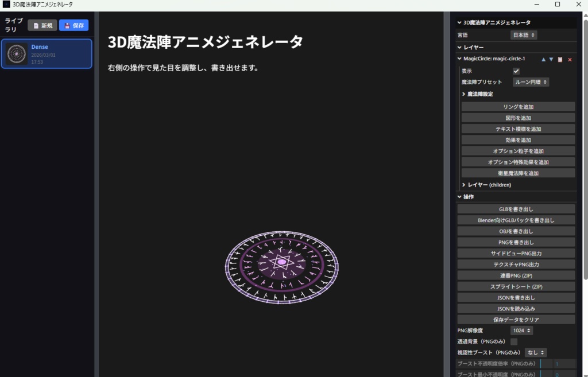Minimize the application window

pos(537,5)
